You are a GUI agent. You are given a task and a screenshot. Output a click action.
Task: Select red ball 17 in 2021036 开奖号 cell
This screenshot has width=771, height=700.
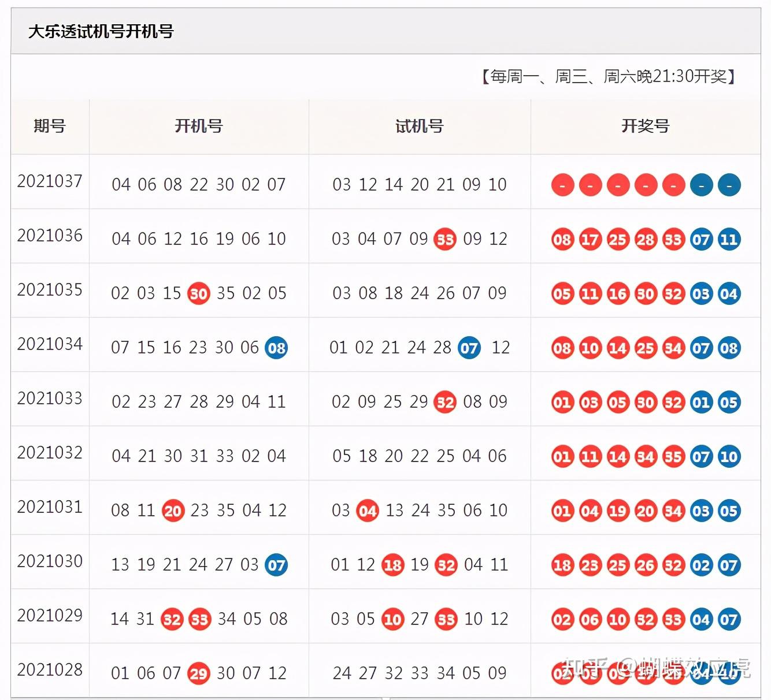(x=590, y=239)
